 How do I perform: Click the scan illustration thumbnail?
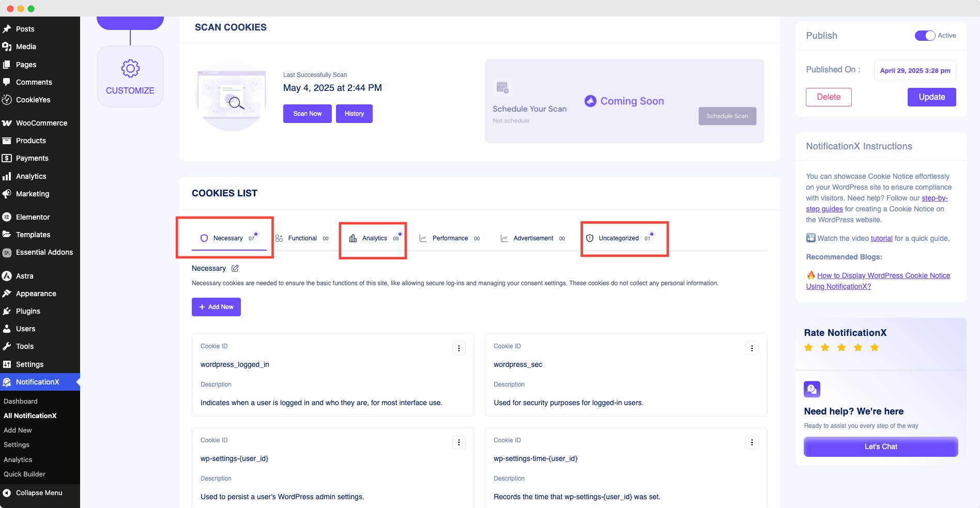tap(231, 96)
